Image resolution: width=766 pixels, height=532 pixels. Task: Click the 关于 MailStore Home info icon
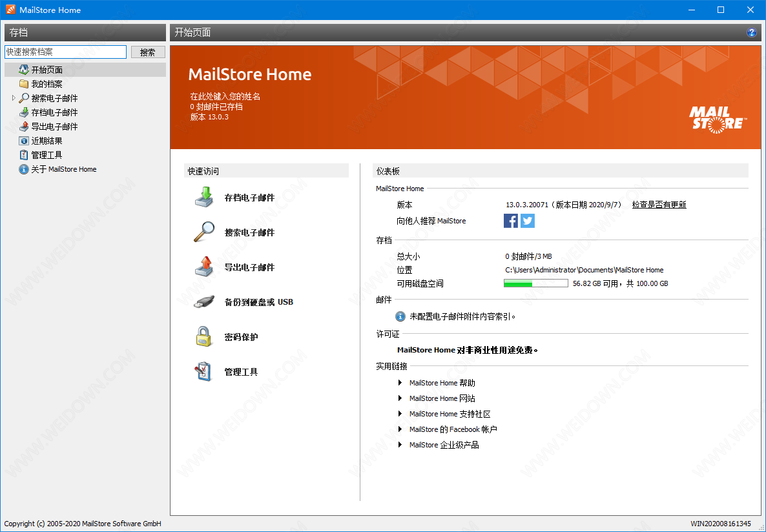click(x=23, y=169)
